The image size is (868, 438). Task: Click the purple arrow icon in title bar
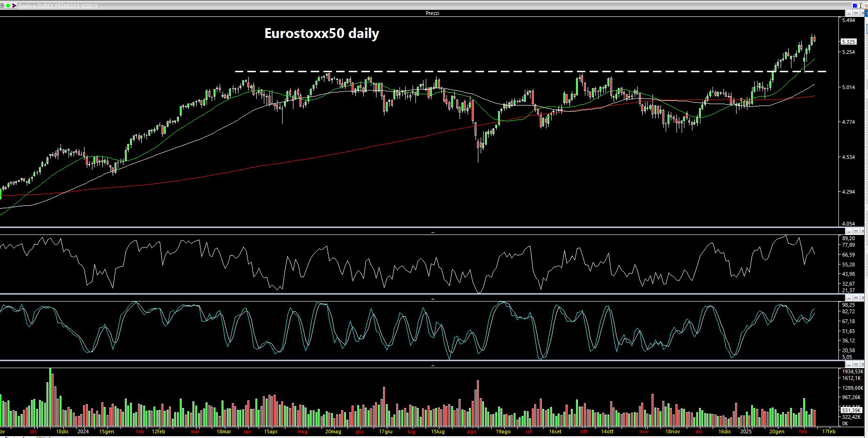(14, 6)
